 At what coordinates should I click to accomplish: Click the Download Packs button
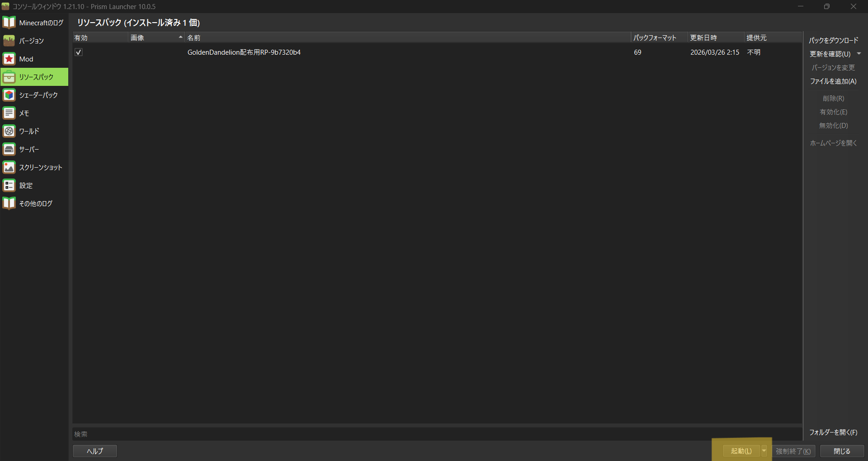tap(833, 40)
